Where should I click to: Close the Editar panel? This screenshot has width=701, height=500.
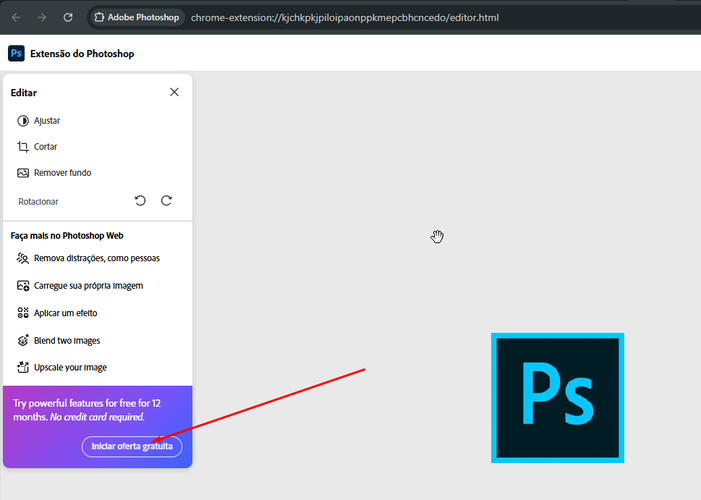pyautogui.click(x=174, y=92)
